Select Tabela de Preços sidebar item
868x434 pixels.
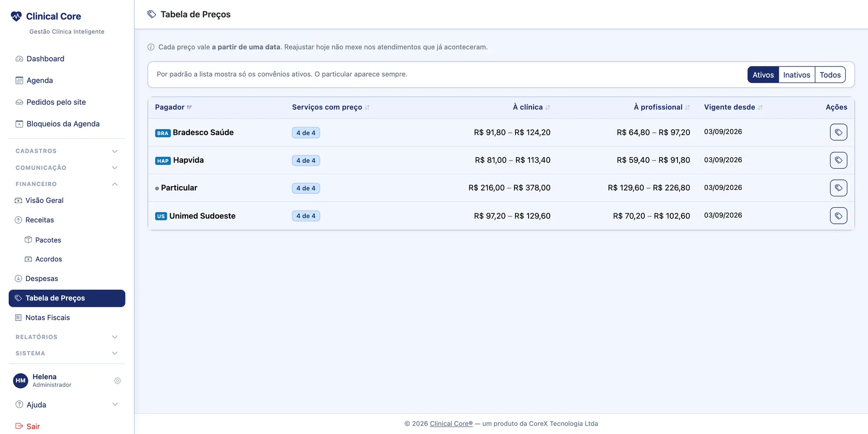coord(67,298)
